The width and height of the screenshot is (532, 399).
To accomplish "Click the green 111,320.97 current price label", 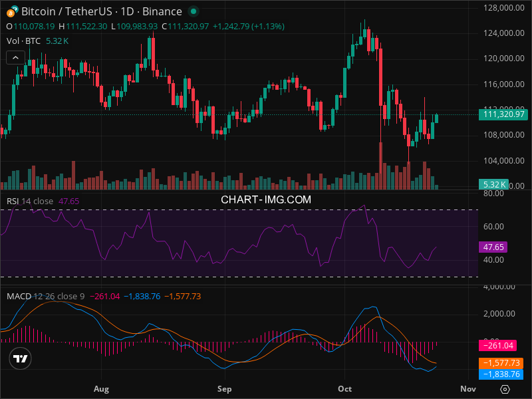I will coord(501,114).
